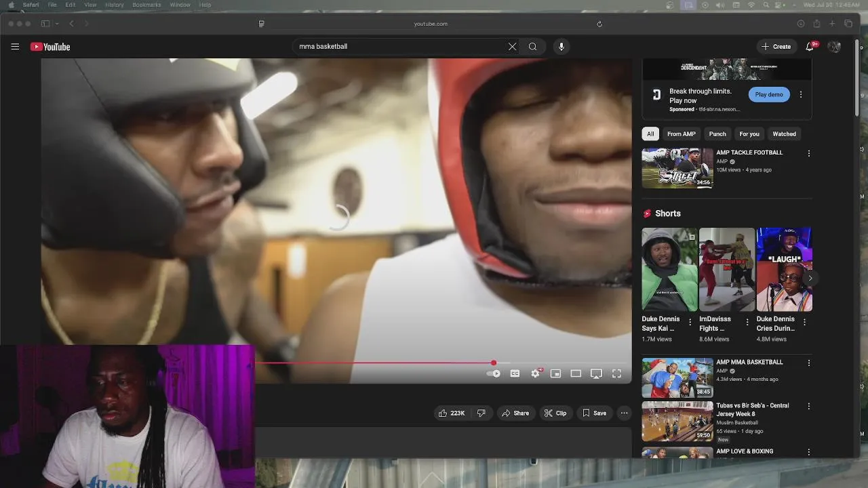Open the ImDavisss Fights short
This screenshot has width=868, height=488.
click(727, 270)
